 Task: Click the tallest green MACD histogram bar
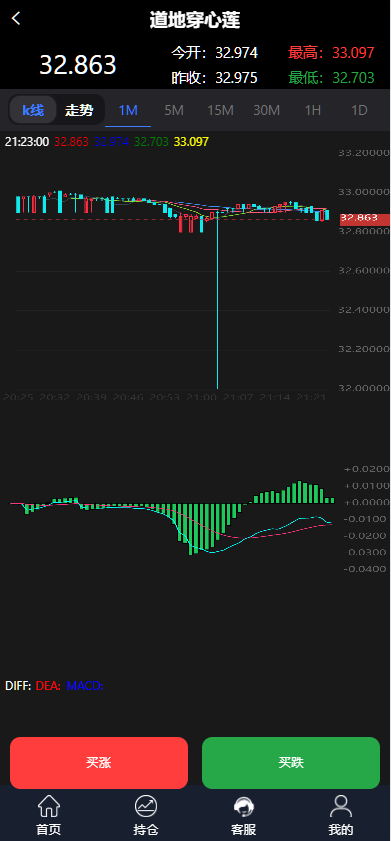point(190,529)
